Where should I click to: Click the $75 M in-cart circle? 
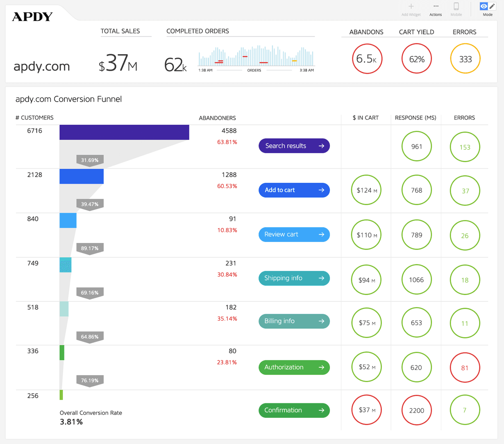pyautogui.click(x=366, y=323)
